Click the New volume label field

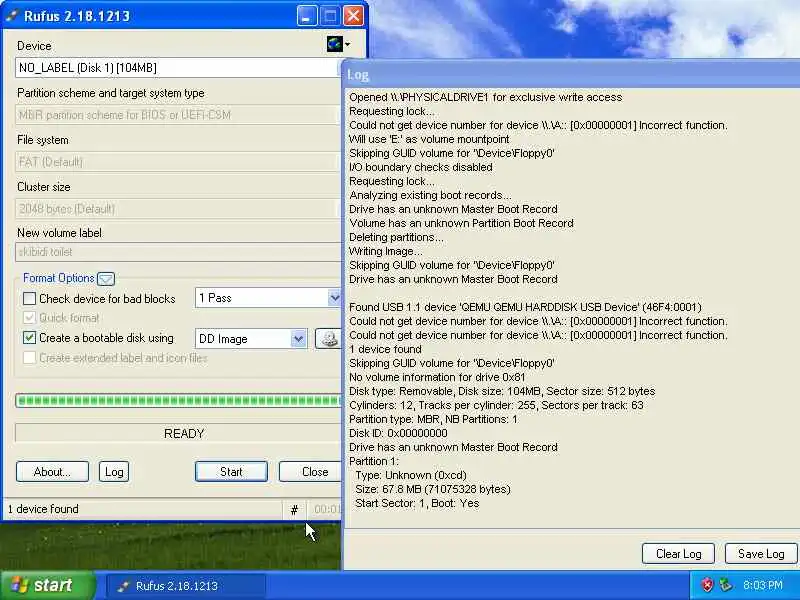[x=178, y=252]
